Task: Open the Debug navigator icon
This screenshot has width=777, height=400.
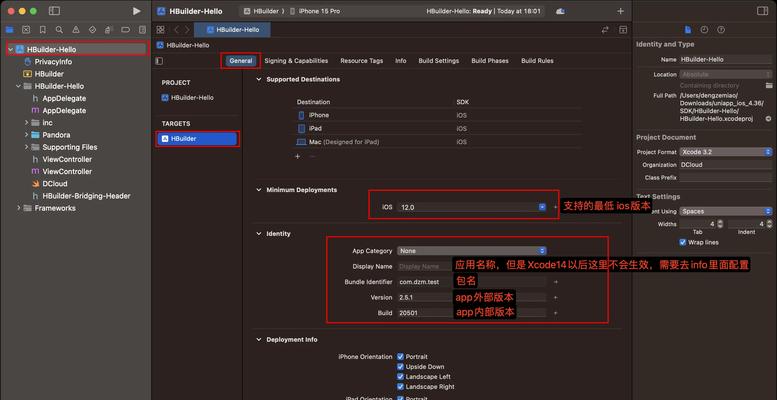Action: (x=110, y=30)
